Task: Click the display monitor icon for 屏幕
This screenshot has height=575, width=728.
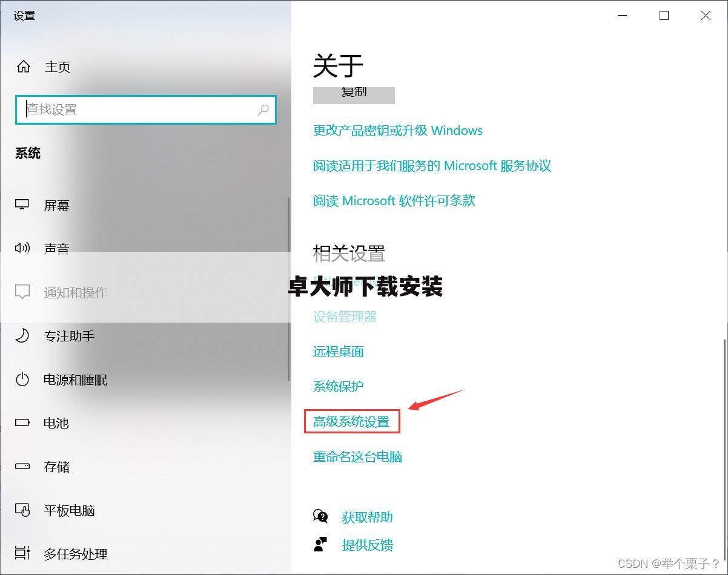Action: 22,205
